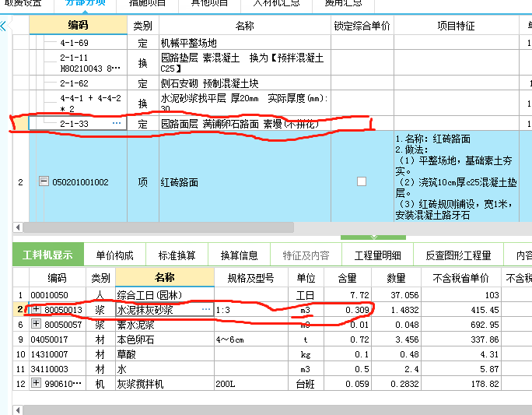The image size is (532, 415).
Task: Click the 规格及型号 column header
Action: pos(250,278)
